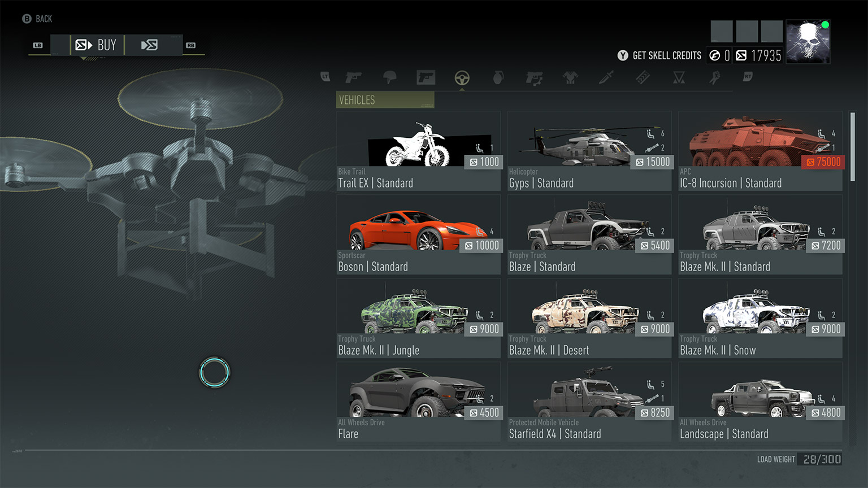Screen dimensions: 868x488
Task: Click the vehicle list scrollbar
Action: (852, 147)
